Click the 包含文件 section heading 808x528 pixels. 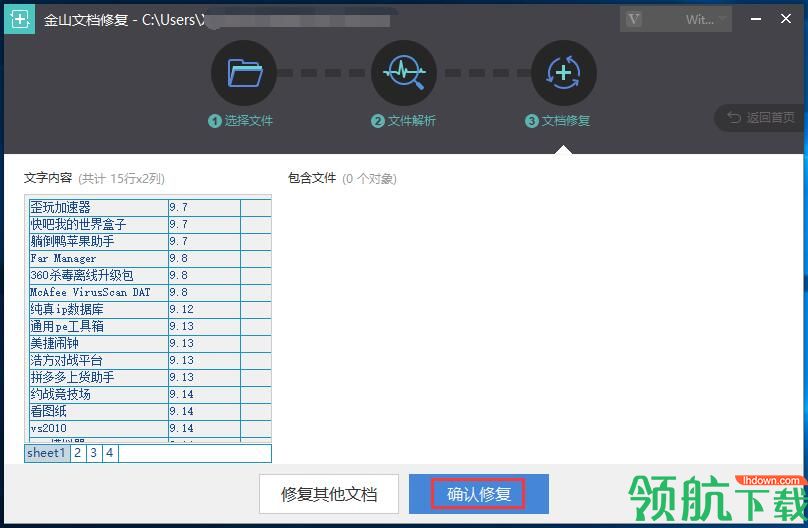(x=312, y=178)
